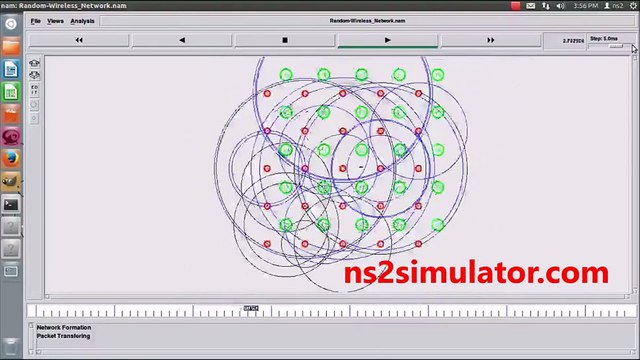
Task: Select the 'Packet Transfering' annotation
Action: click(63, 336)
